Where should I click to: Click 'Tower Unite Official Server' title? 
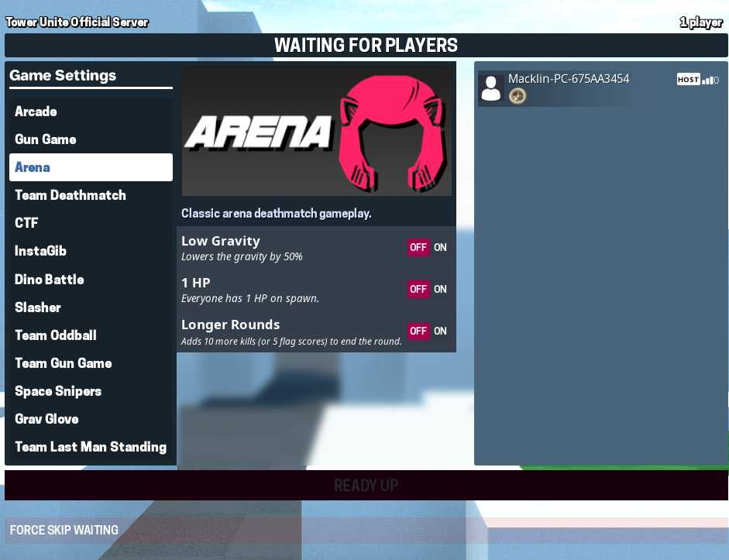[77, 22]
